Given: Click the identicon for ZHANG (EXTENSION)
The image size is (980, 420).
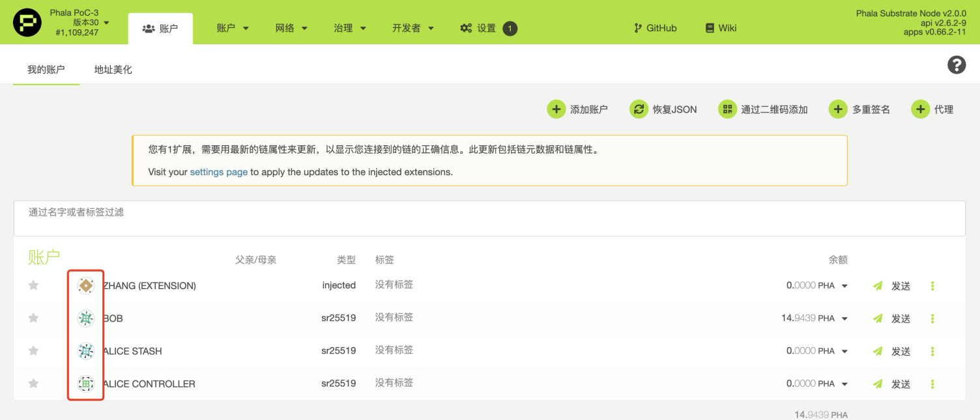Looking at the screenshot, I should coord(85,285).
